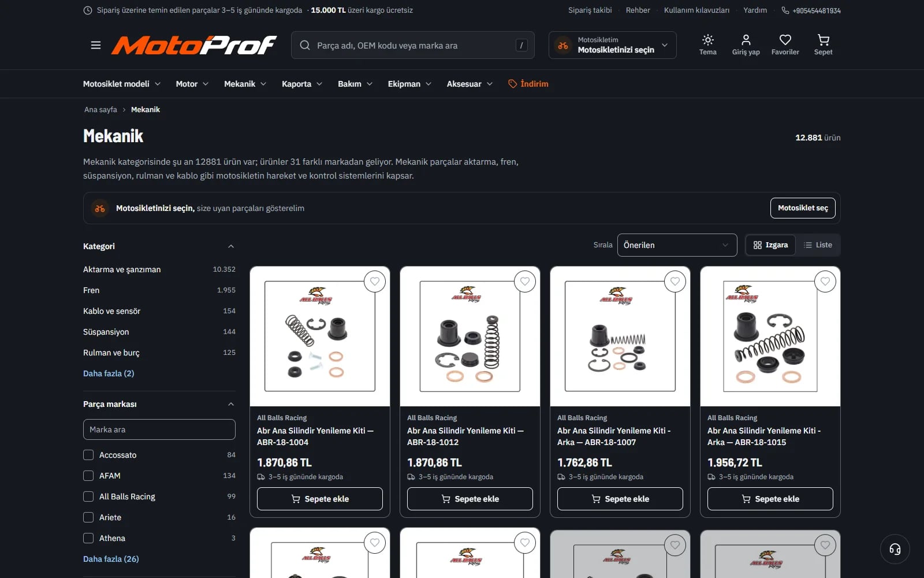The height and width of the screenshot is (578, 924).
Task: Check the AFAM brand checkbox
Action: pyautogui.click(x=88, y=476)
